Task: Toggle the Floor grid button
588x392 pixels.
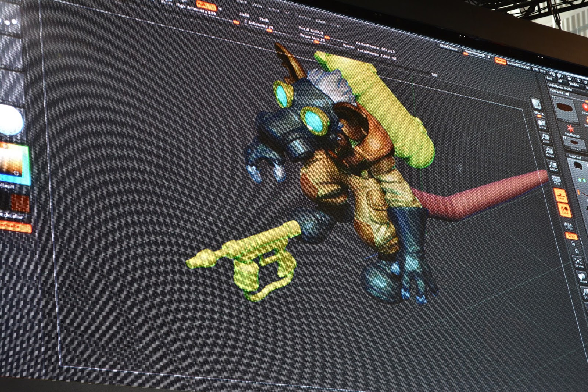Action: pyautogui.click(x=561, y=195)
